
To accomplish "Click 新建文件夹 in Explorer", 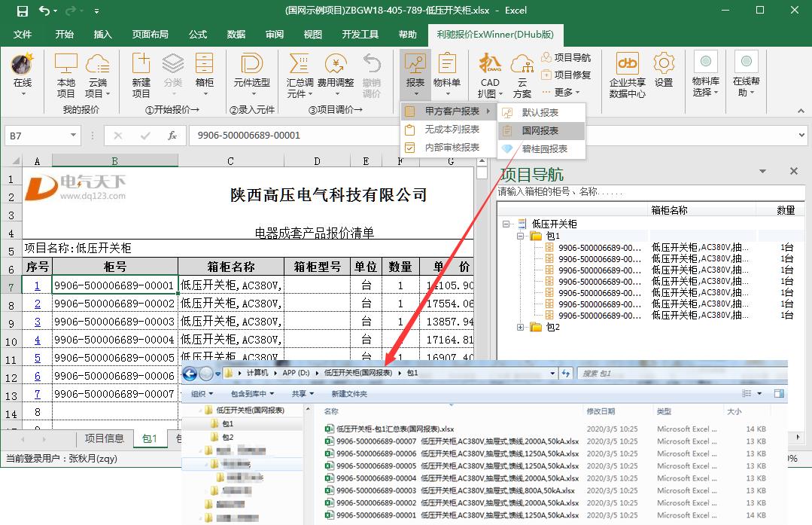I will point(349,394).
